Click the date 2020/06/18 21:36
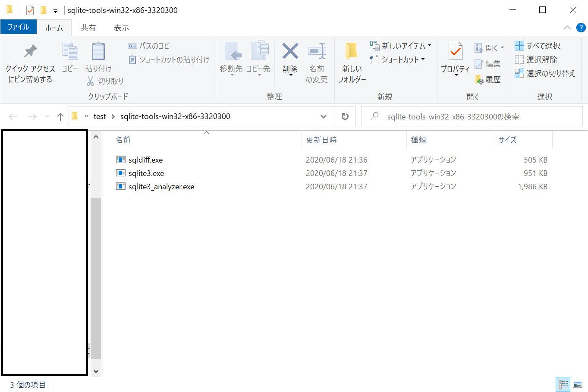 [336, 160]
